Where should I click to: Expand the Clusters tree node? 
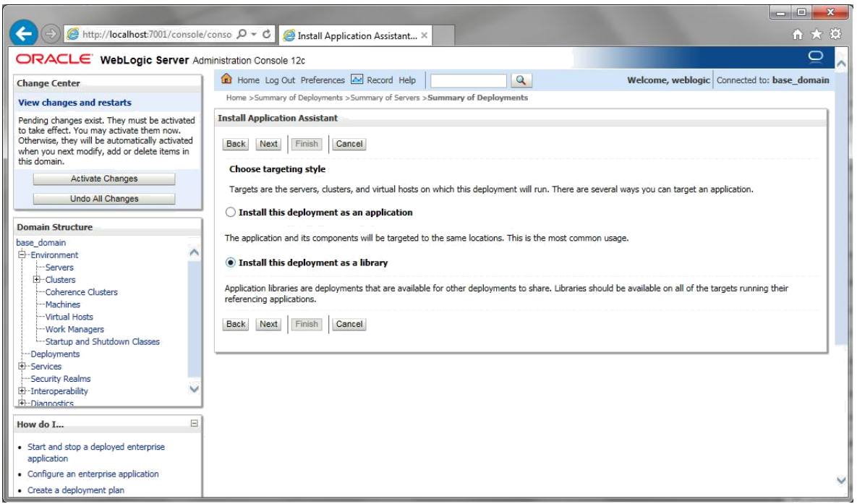click(x=37, y=279)
